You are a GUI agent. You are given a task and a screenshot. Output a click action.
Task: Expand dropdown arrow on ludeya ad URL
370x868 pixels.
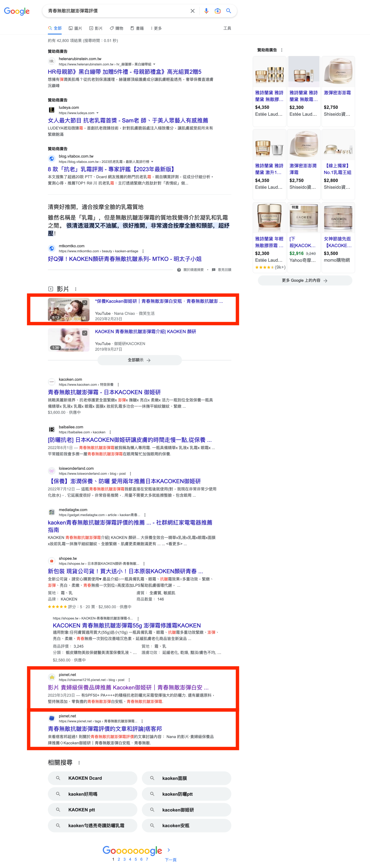tap(97, 113)
